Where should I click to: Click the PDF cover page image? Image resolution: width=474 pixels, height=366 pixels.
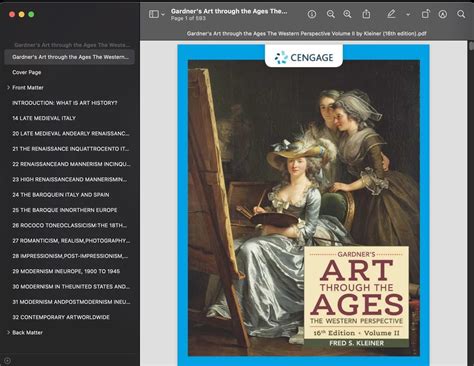(x=303, y=205)
